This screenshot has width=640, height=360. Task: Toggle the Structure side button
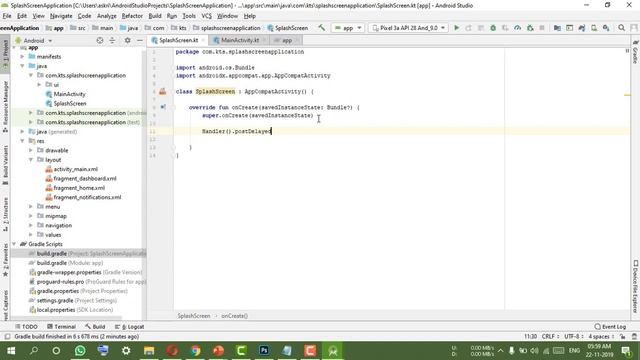coord(5,214)
